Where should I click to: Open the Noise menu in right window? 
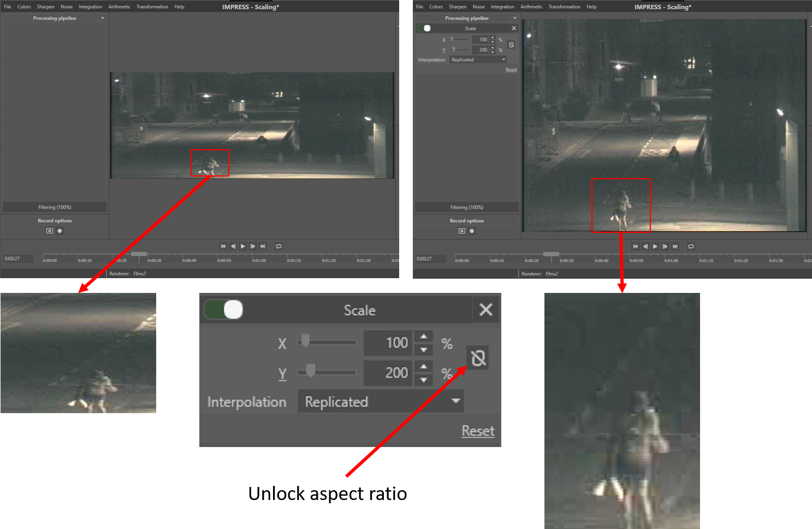[x=479, y=7]
